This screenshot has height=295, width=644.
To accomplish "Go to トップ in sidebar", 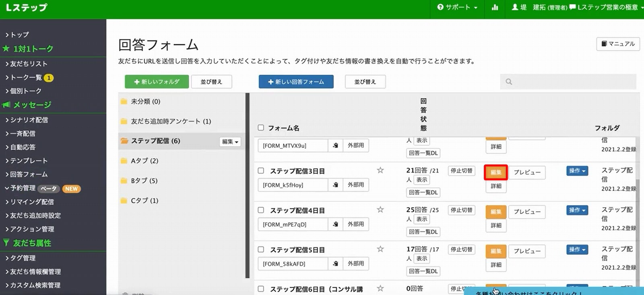I will [17, 35].
